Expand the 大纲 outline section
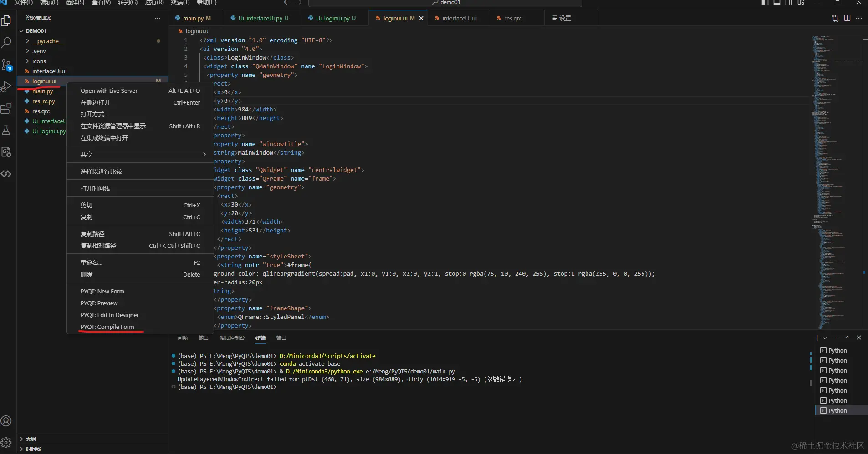 coord(31,439)
